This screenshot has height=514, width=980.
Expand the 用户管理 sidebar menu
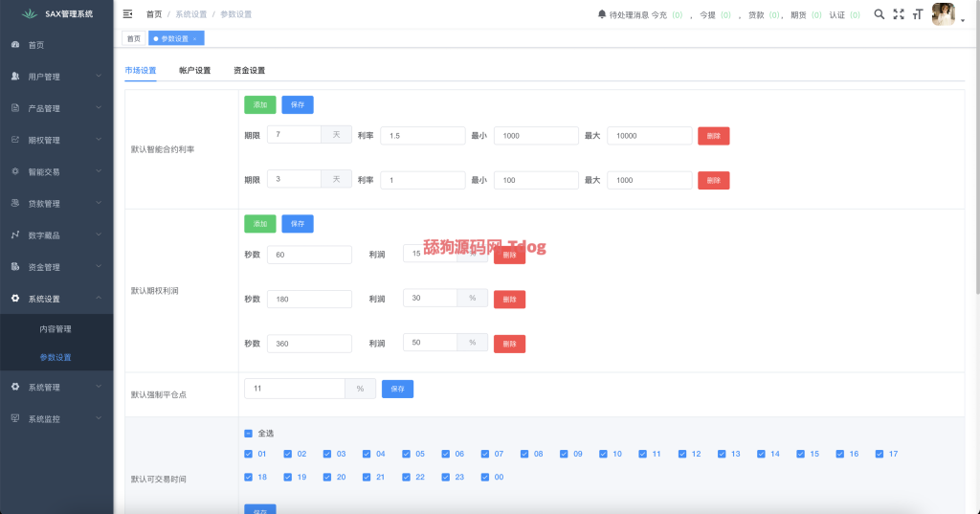click(x=56, y=77)
